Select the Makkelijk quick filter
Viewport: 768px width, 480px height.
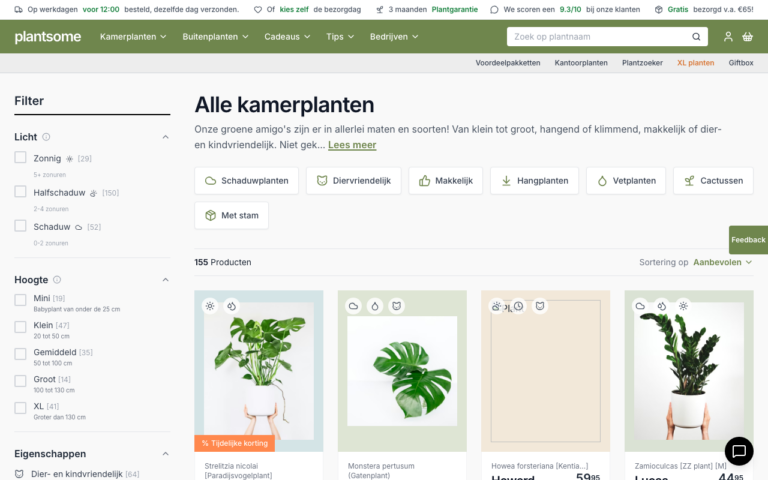point(446,181)
